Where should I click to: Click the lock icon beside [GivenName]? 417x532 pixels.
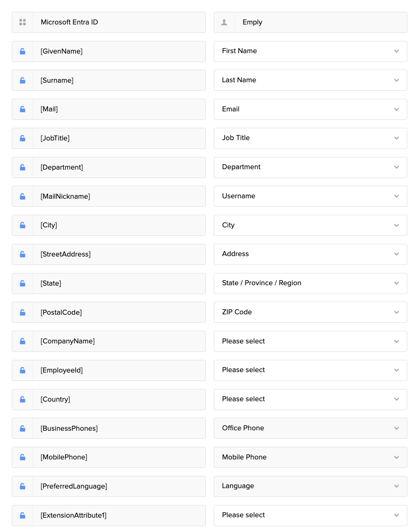click(x=23, y=51)
